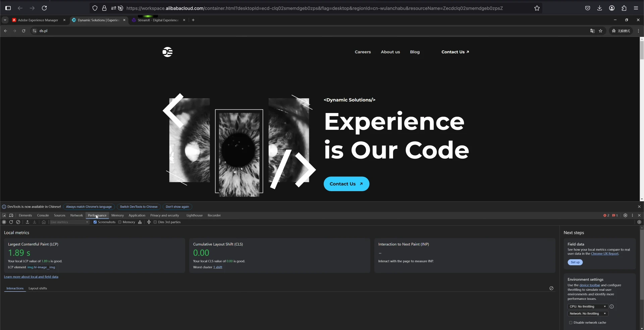Click Always match Chrome's language

click(x=89, y=207)
